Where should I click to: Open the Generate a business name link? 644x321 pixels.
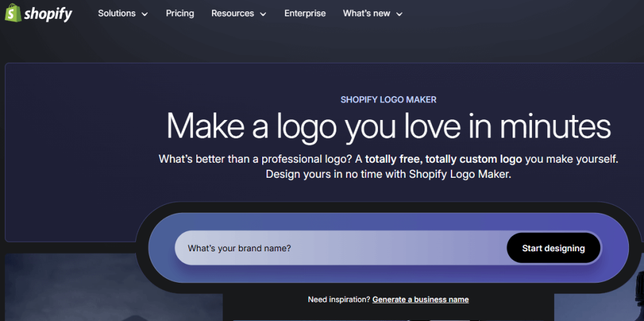[421, 300]
